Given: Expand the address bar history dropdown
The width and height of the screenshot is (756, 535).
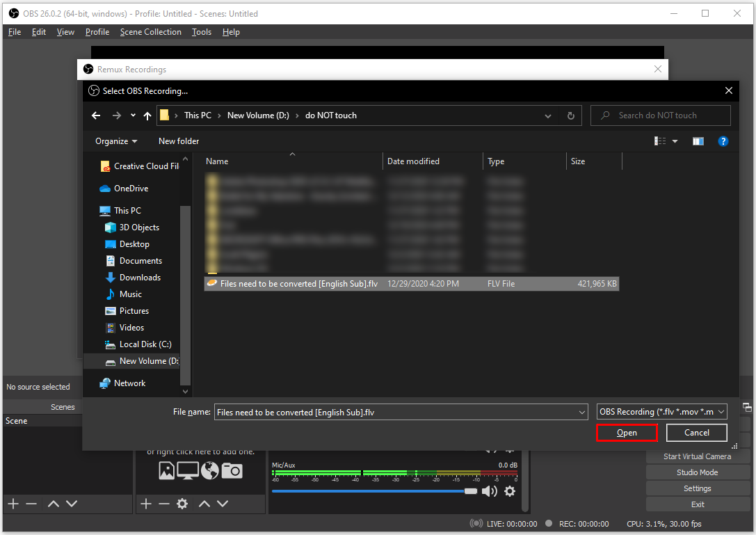Looking at the screenshot, I should [x=548, y=115].
